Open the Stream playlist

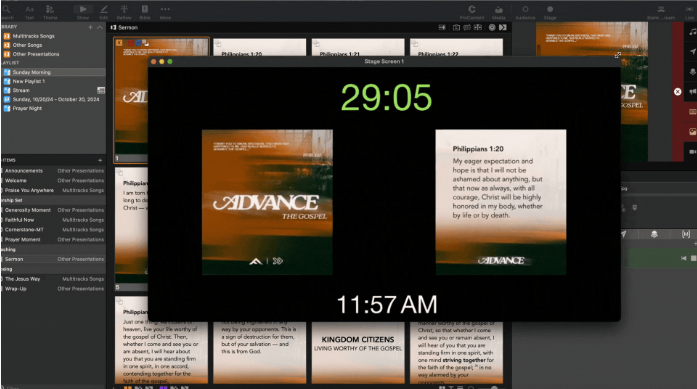pyautogui.click(x=54, y=90)
